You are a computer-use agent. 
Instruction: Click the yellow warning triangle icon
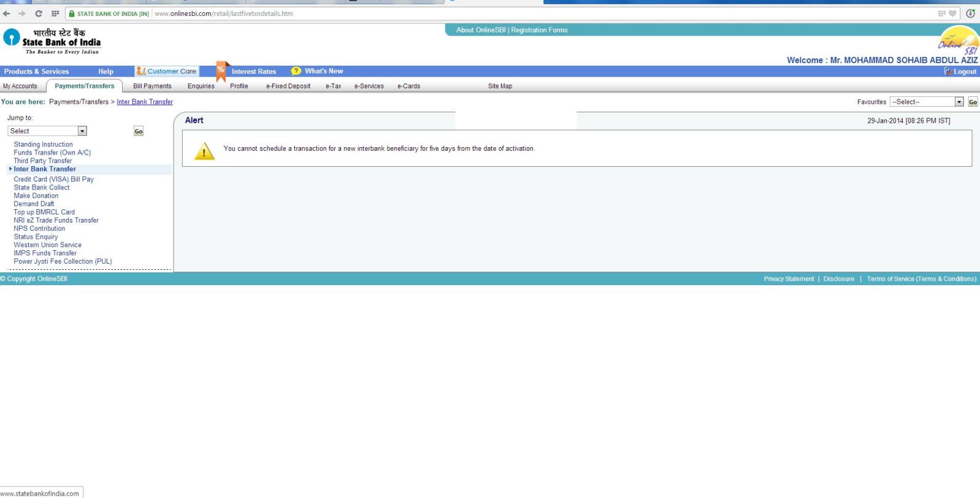(x=204, y=151)
